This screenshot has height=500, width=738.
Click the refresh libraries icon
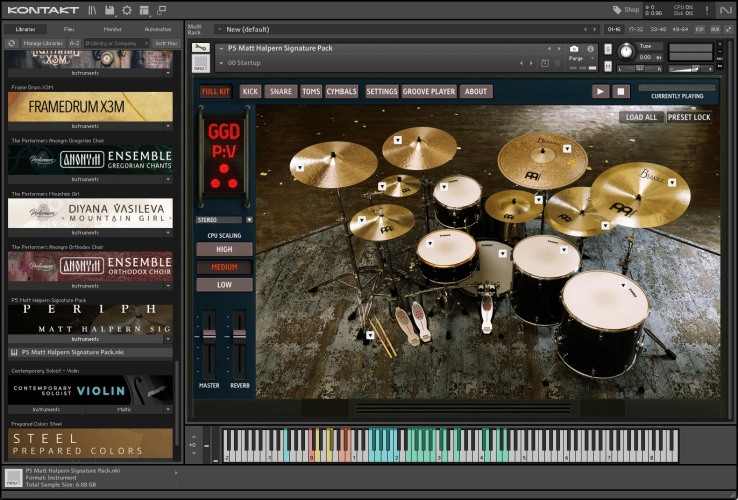pyautogui.click(x=11, y=43)
